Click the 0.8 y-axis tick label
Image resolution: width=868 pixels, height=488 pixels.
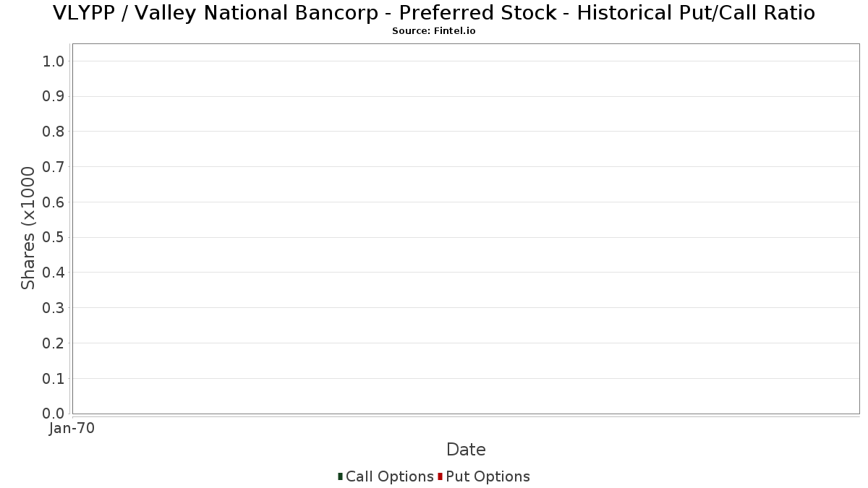[x=54, y=132]
